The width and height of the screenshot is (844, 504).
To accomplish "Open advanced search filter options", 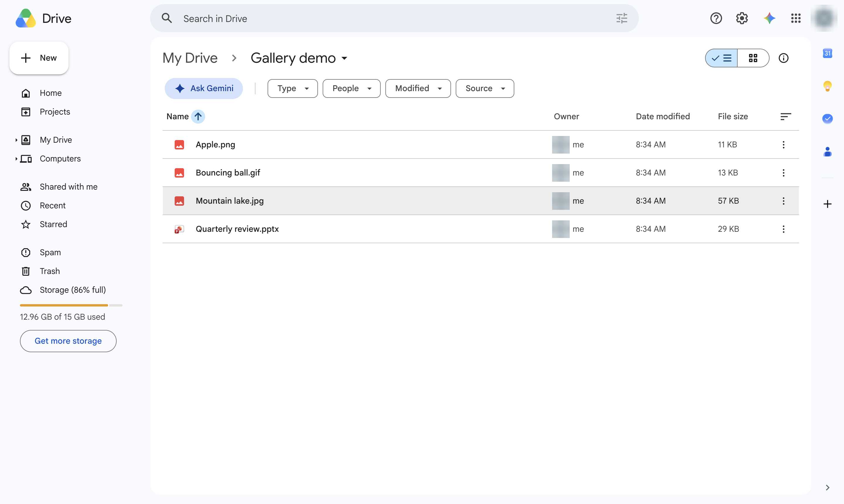I will (x=622, y=18).
